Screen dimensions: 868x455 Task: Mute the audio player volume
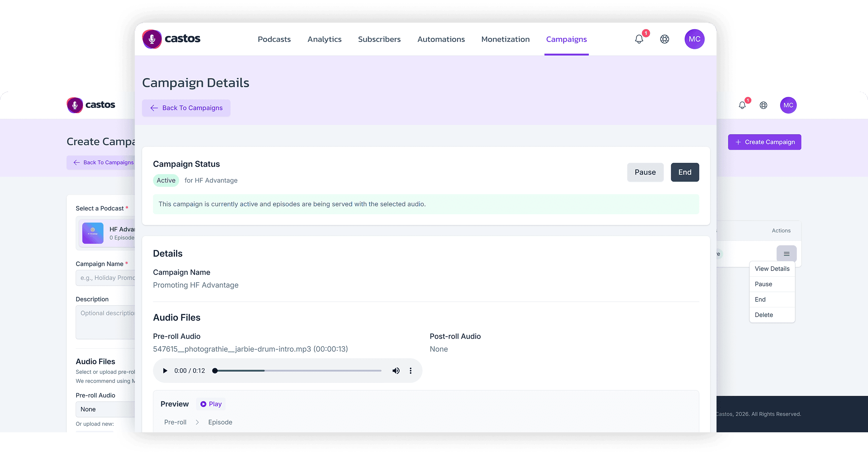[396, 371]
